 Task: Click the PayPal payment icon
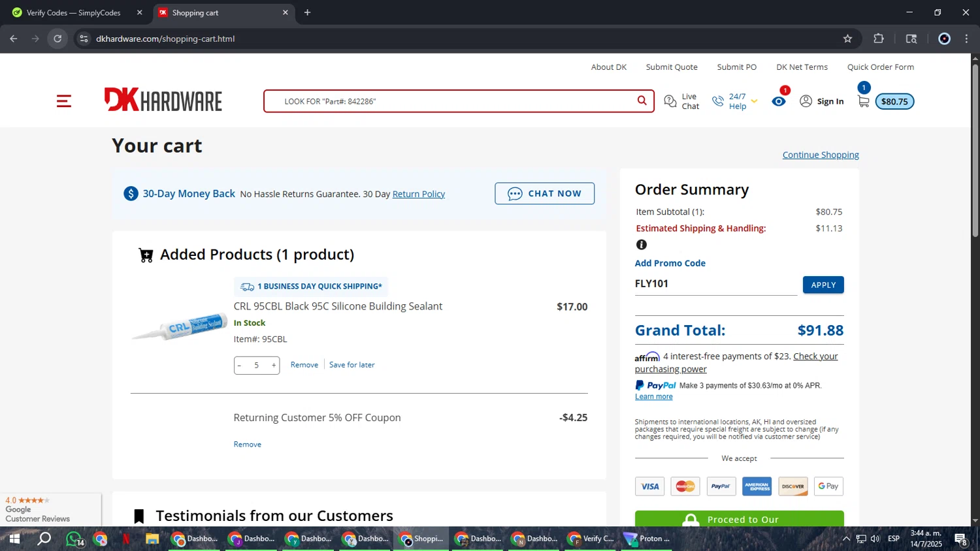pos(721,486)
